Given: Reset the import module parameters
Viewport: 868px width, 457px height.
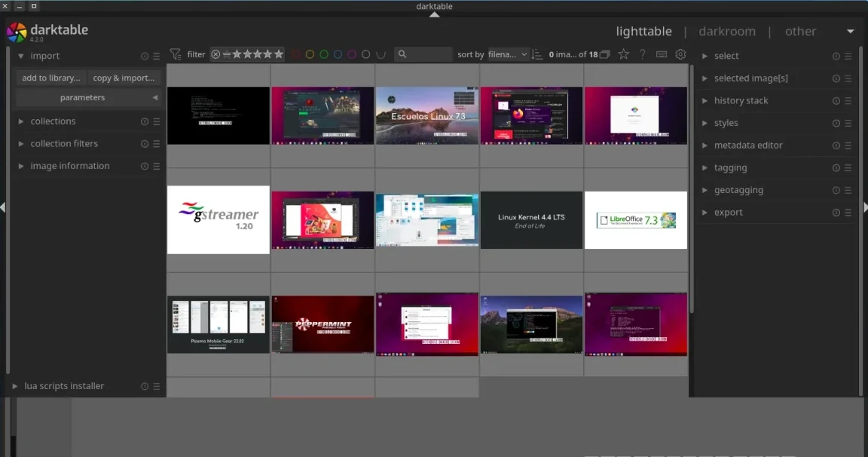Looking at the screenshot, I should click(x=145, y=56).
